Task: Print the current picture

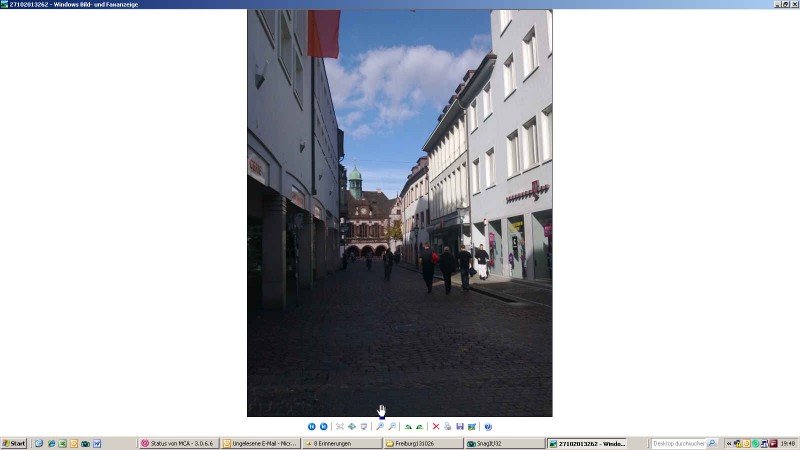Action: coord(448,426)
